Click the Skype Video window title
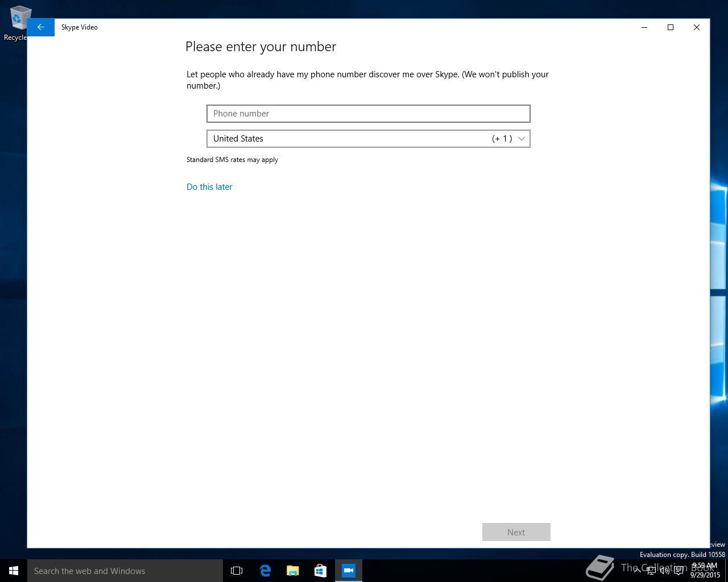Viewport: 728px width, 582px height. tap(80, 27)
